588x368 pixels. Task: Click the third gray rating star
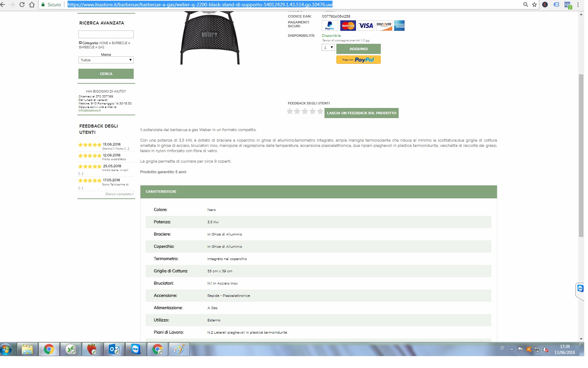click(x=305, y=111)
